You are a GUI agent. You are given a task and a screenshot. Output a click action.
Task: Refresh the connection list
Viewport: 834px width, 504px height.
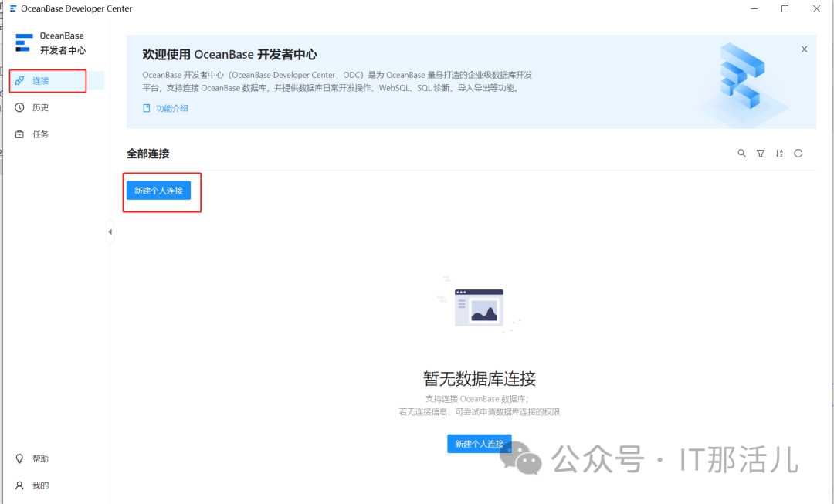coord(798,153)
